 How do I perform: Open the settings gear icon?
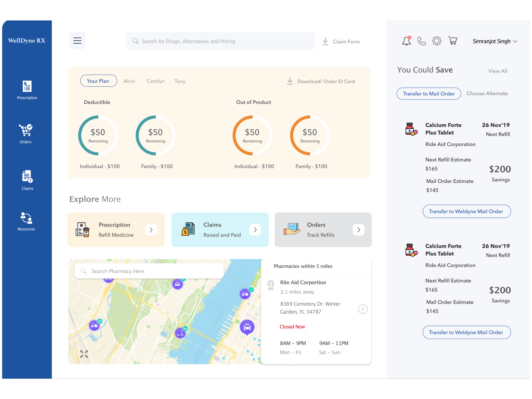[437, 41]
